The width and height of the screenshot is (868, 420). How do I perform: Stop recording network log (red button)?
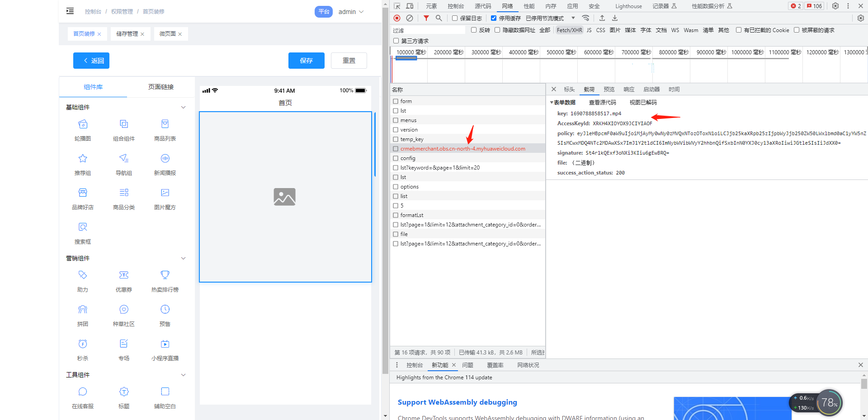click(x=397, y=18)
